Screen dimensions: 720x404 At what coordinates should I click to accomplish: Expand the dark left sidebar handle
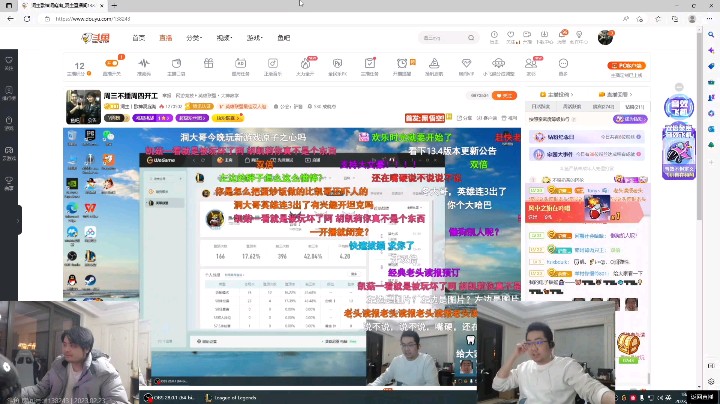click(18, 221)
